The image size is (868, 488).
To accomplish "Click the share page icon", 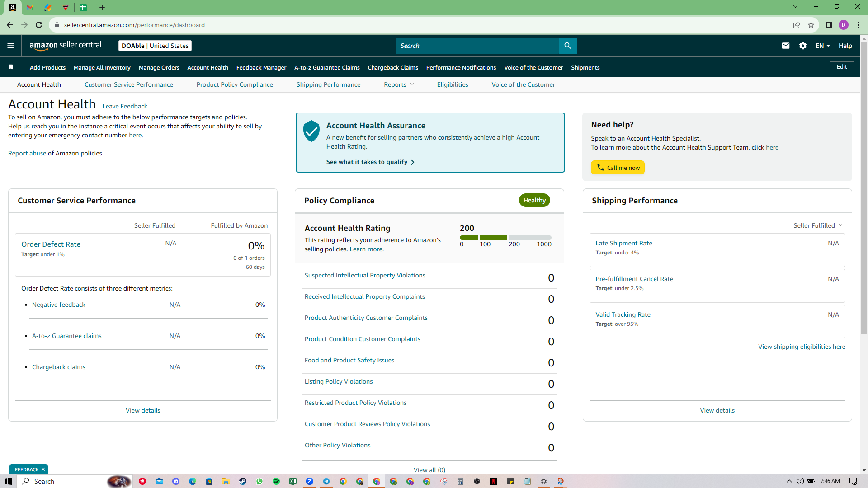I will (x=797, y=25).
